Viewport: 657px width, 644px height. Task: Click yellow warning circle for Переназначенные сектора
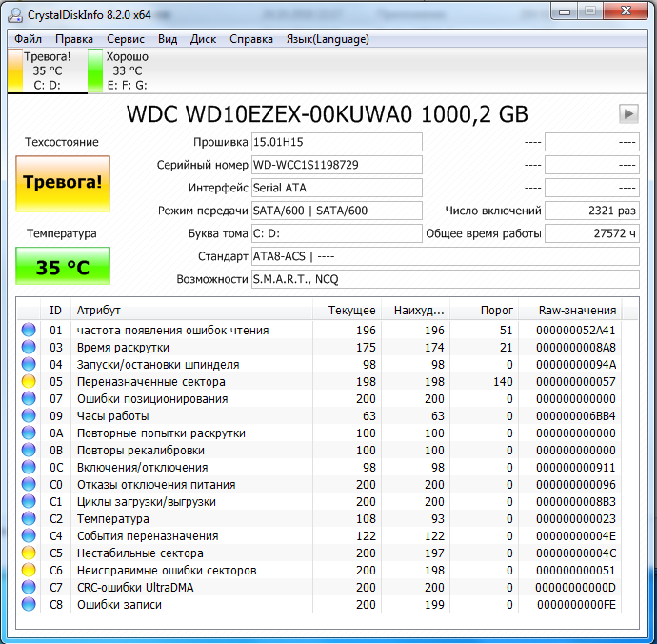click(x=29, y=381)
